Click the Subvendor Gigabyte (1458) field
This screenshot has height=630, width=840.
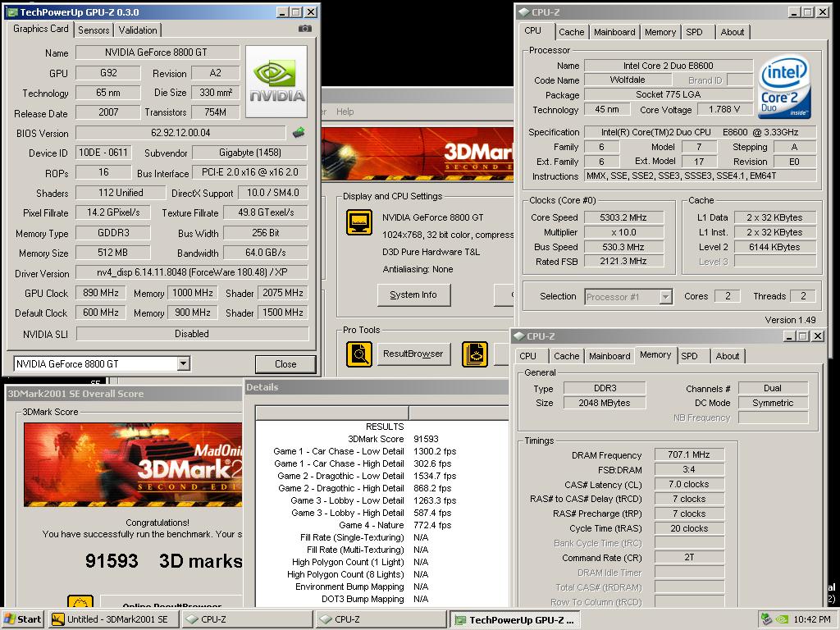tap(249, 153)
